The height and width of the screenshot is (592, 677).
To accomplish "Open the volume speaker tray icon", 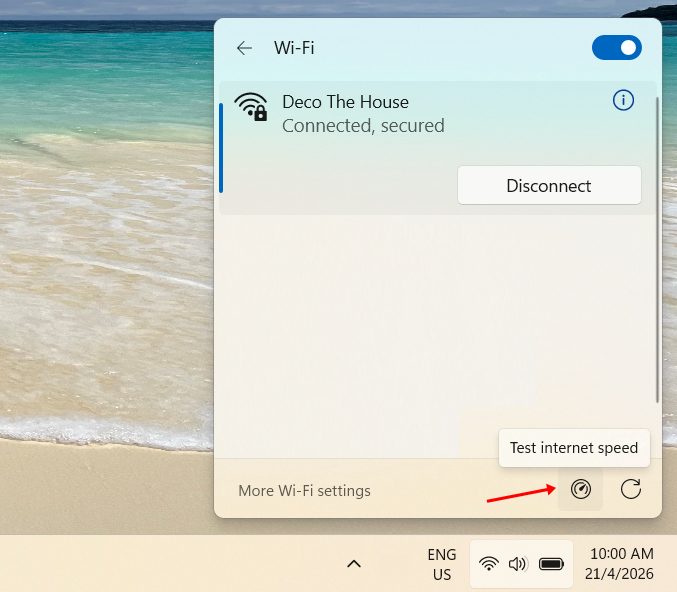I will (517, 564).
